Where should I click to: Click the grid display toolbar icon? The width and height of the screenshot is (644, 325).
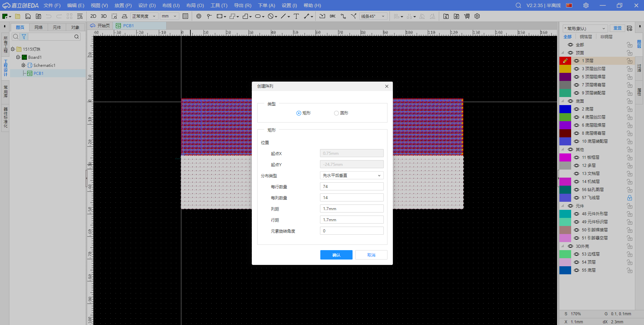[x=185, y=16]
